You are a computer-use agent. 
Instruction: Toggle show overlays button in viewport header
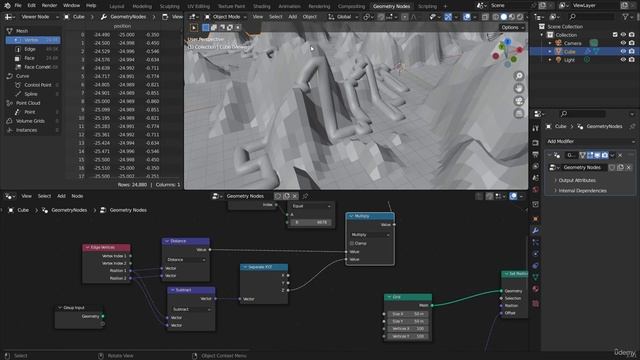[x=467, y=17]
